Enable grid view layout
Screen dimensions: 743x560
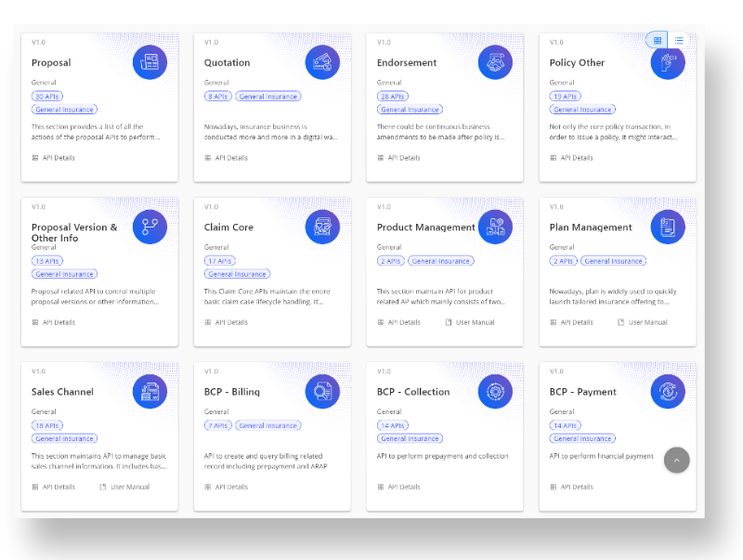coord(658,41)
